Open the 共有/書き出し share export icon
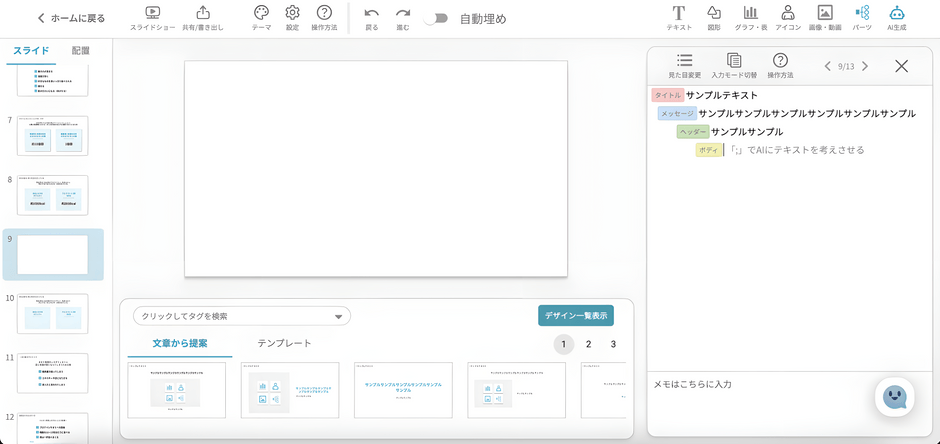 click(x=203, y=13)
